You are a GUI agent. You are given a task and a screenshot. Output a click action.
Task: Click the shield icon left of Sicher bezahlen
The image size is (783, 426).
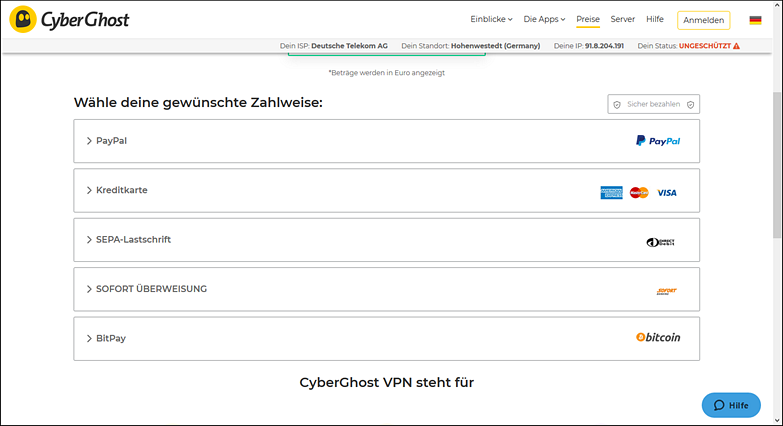tap(617, 104)
